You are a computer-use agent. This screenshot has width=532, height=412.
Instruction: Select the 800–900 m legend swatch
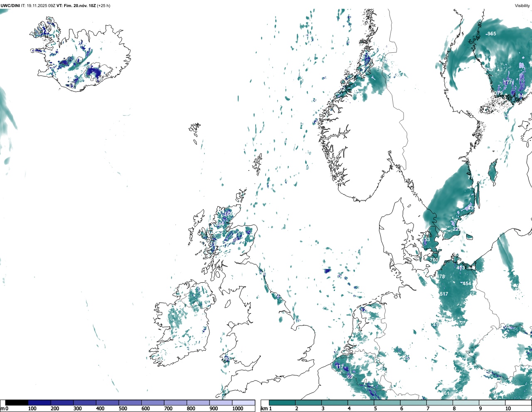tap(198, 403)
